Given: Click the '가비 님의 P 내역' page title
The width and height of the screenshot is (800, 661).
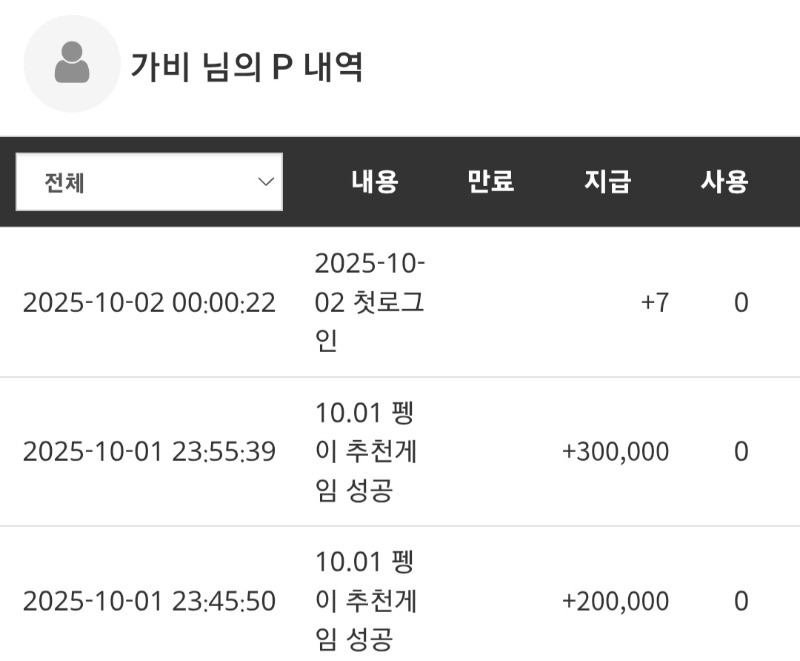Looking at the screenshot, I should [246, 67].
